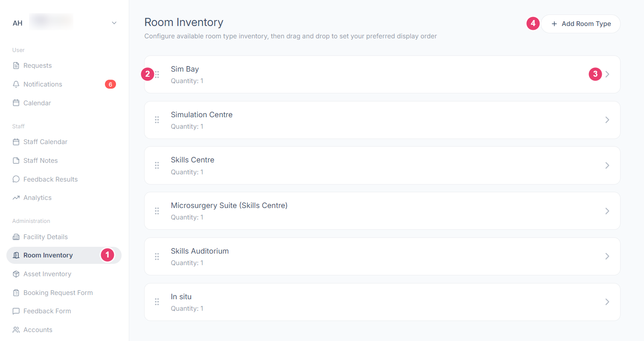Click the Add Room Type button
644x341 pixels.
tap(580, 24)
